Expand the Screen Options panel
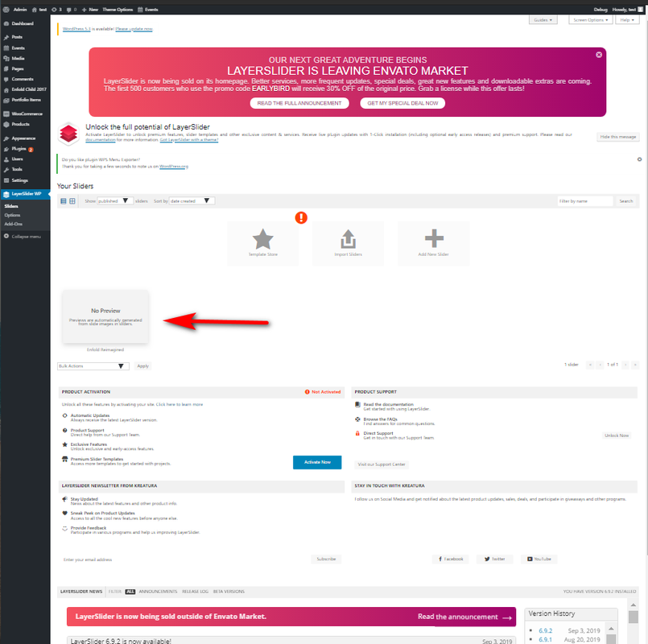The width and height of the screenshot is (648, 644). point(590,20)
